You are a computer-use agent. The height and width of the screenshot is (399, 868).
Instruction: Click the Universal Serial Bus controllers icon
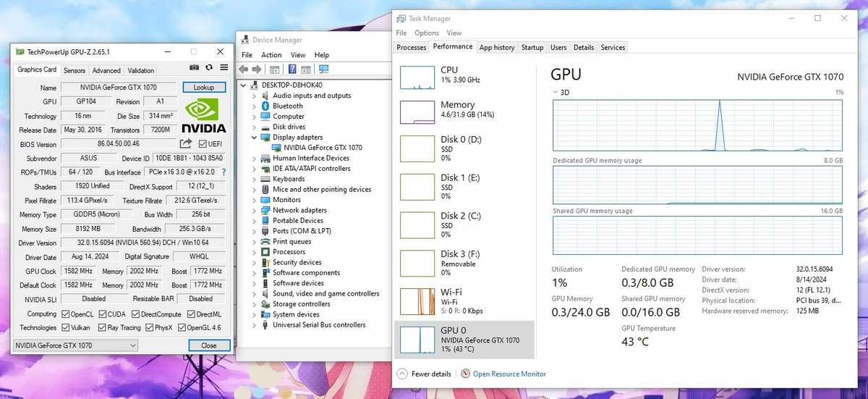click(265, 325)
